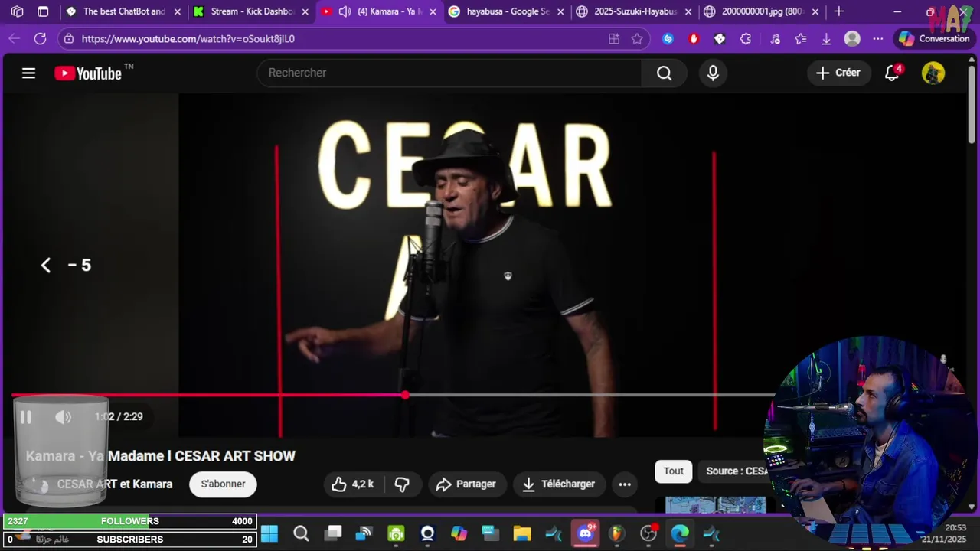The height and width of the screenshot is (551, 980).
Task: Go back with the browser back arrow
Action: click(14, 38)
